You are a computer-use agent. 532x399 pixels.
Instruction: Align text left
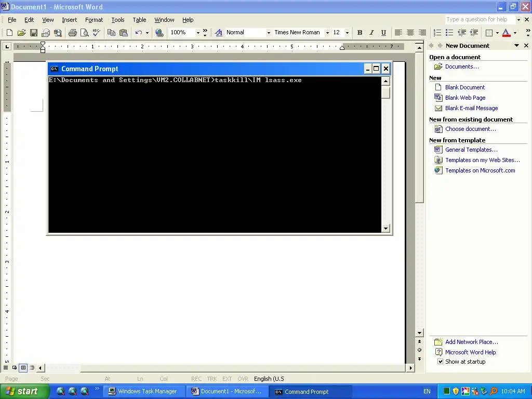coord(398,33)
